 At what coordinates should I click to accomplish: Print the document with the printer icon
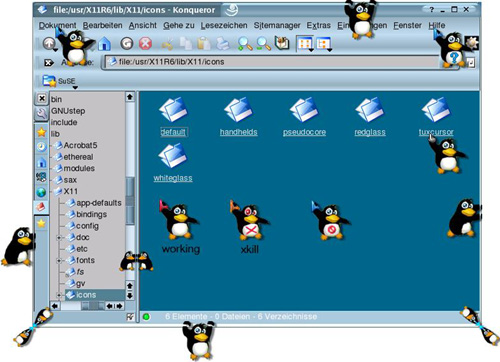(x=223, y=44)
